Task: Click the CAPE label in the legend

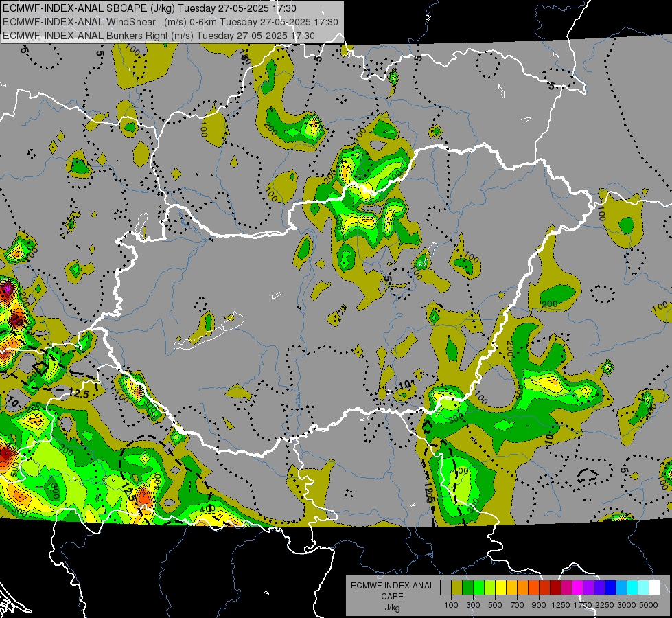Action: click(392, 597)
